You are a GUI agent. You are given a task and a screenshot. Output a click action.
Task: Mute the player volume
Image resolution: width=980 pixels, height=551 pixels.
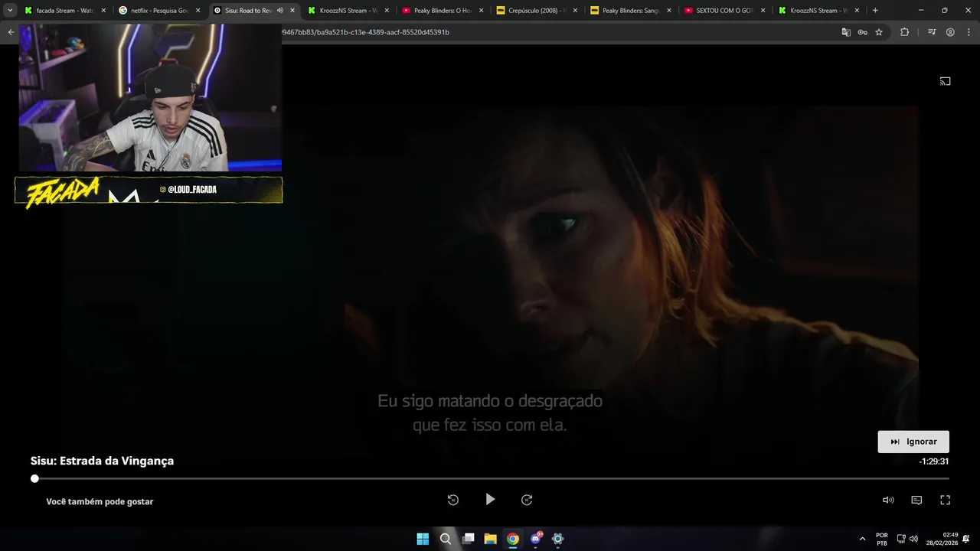(888, 500)
